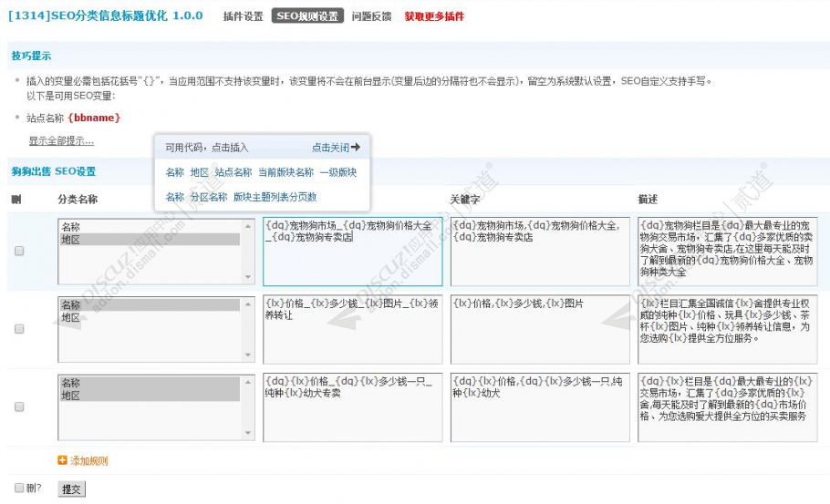The height and width of the screenshot is (504, 830).
Task: Switch to the 插件设置 tab
Action: 243,16
